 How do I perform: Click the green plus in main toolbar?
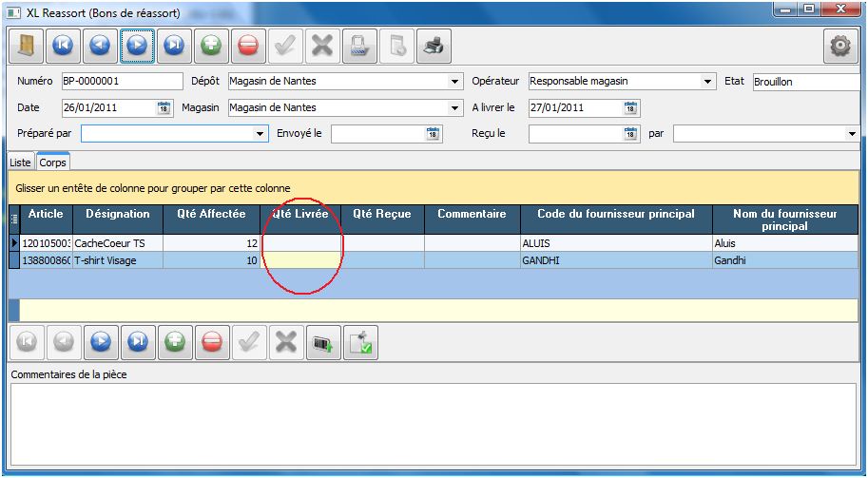point(212,46)
